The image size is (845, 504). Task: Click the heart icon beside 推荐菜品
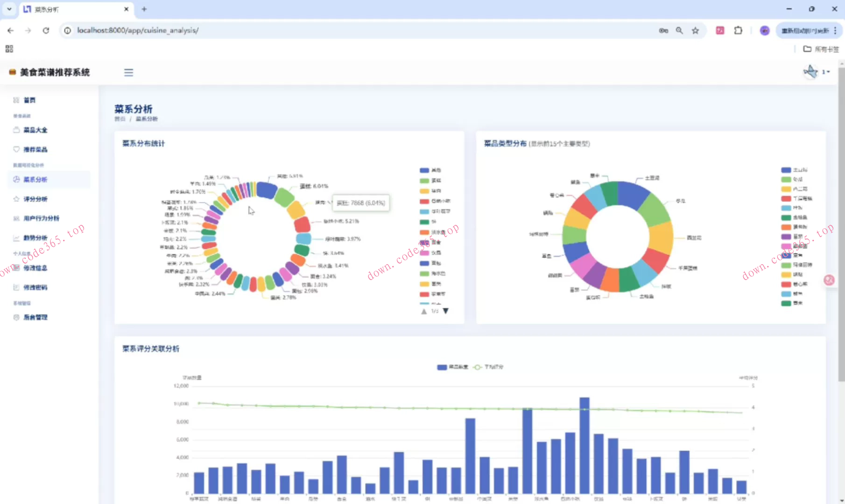(x=16, y=149)
